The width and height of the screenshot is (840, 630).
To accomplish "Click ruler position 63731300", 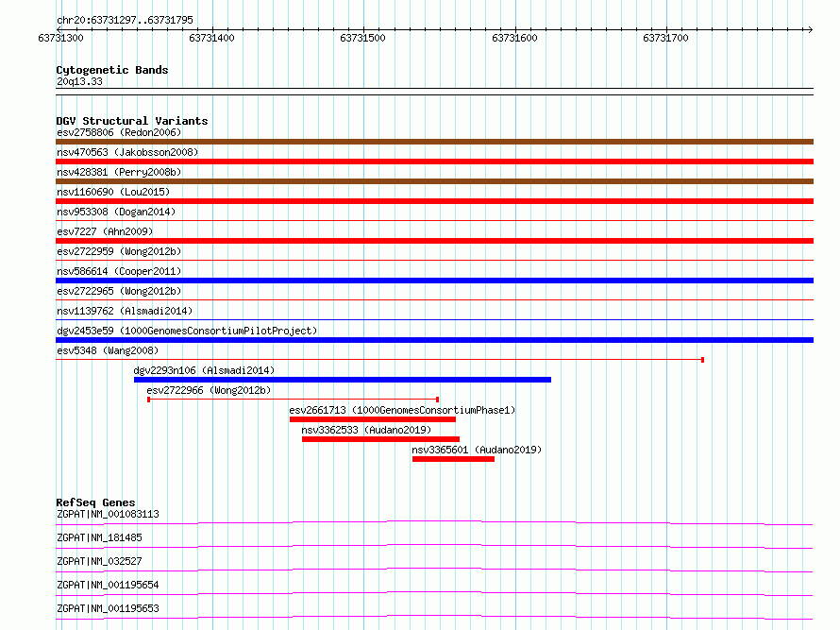I will click(x=61, y=38).
